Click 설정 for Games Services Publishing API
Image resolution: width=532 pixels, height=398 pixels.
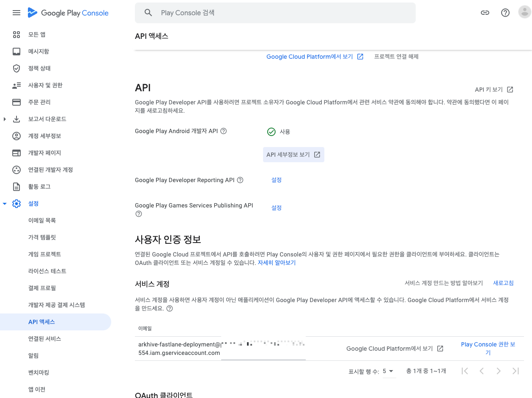pyautogui.click(x=277, y=208)
